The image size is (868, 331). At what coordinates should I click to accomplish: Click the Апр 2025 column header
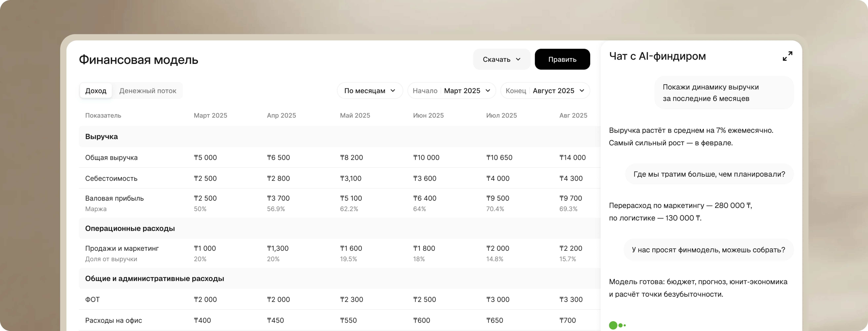tap(281, 115)
